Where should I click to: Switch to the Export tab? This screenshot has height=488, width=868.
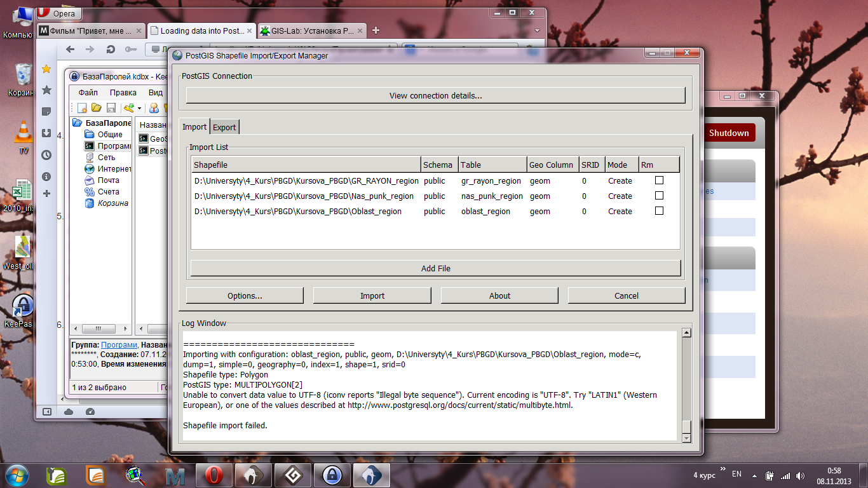pyautogui.click(x=224, y=127)
